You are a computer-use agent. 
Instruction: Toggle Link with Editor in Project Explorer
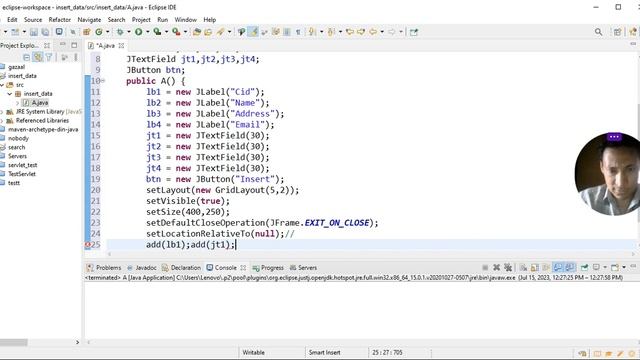(x=38, y=57)
